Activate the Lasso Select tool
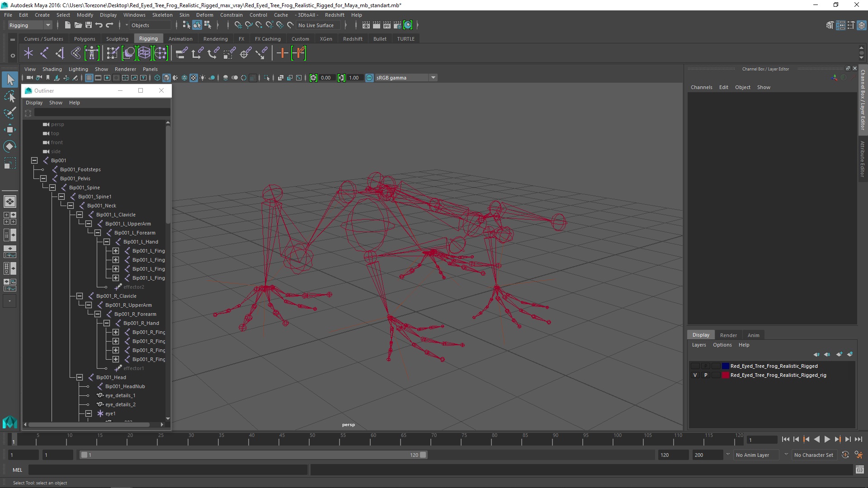This screenshot has height=488, width=868. tap(10, 96)
